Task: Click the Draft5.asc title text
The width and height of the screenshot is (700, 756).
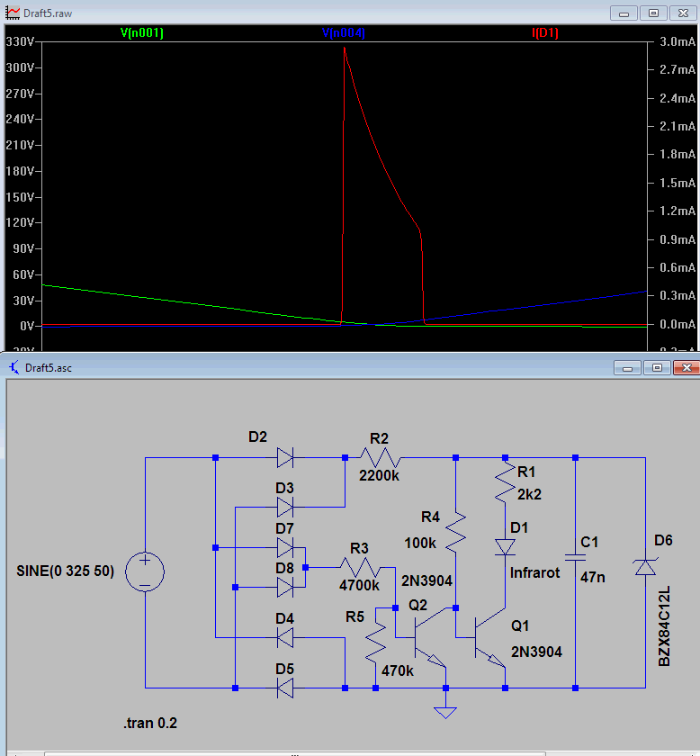Action: (x=49, y=368)
